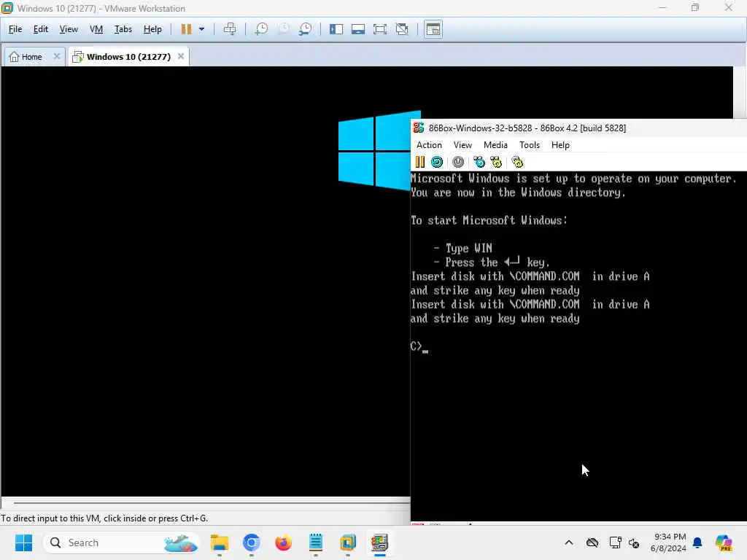747x560 pixels.
Task: Open Copilot preview icon in taskbar
Action: 724,542
